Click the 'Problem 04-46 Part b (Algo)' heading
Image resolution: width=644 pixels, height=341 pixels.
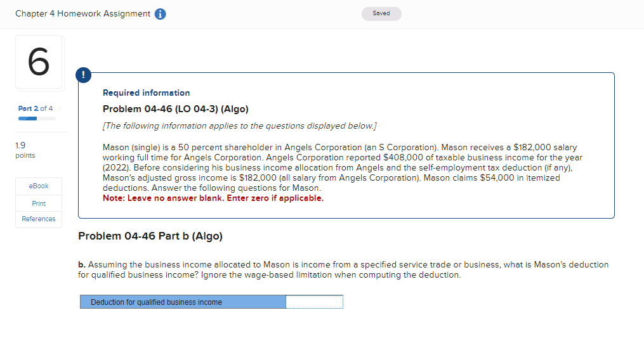coord(150,236)
